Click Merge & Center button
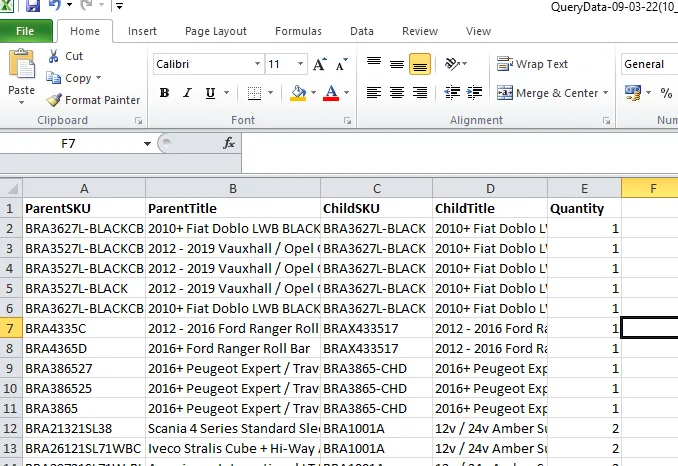This screenshot has width=678, height=466. tap(547, 93)
